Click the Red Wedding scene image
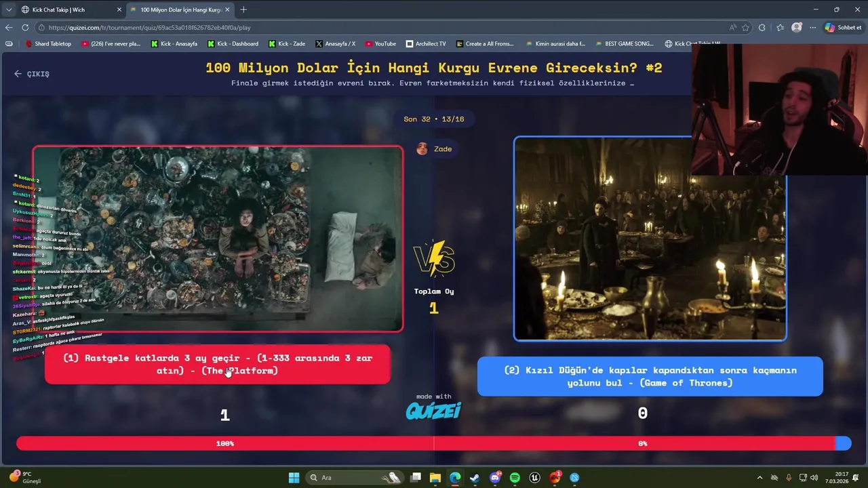Viewport: 868px width, 488px height. coord(650,239)
